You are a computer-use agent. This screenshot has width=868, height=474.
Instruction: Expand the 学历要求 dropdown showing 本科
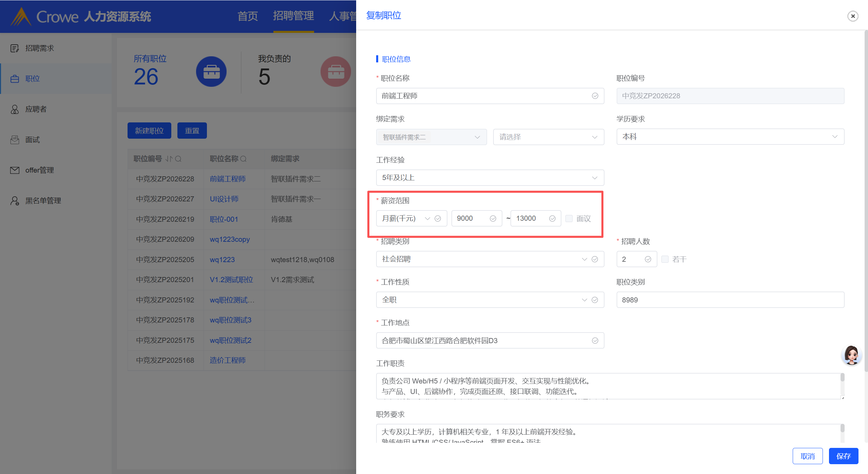[x=730, y=137]
